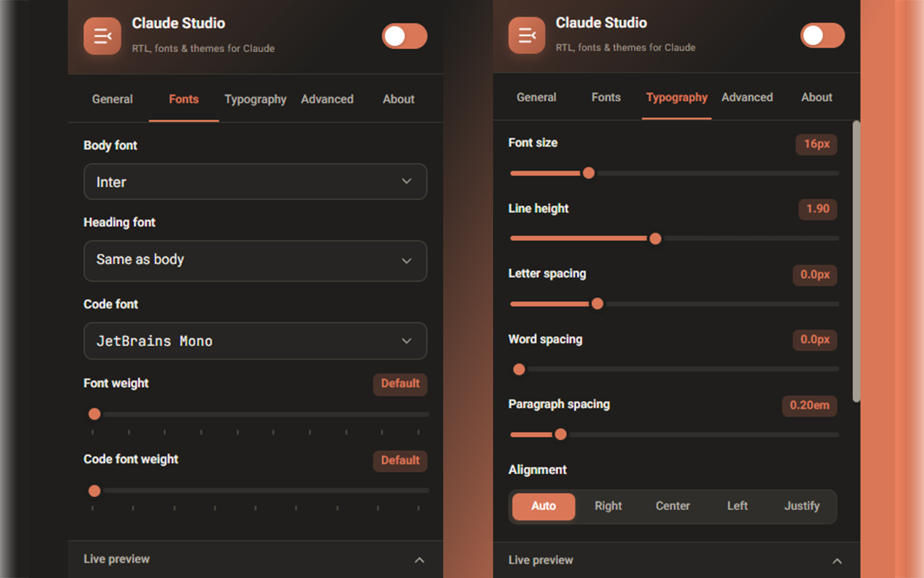Viewport: 924px width, 578px height.
Task: Open the General tab in the Typography panel
Action: [x=536, y=98]
